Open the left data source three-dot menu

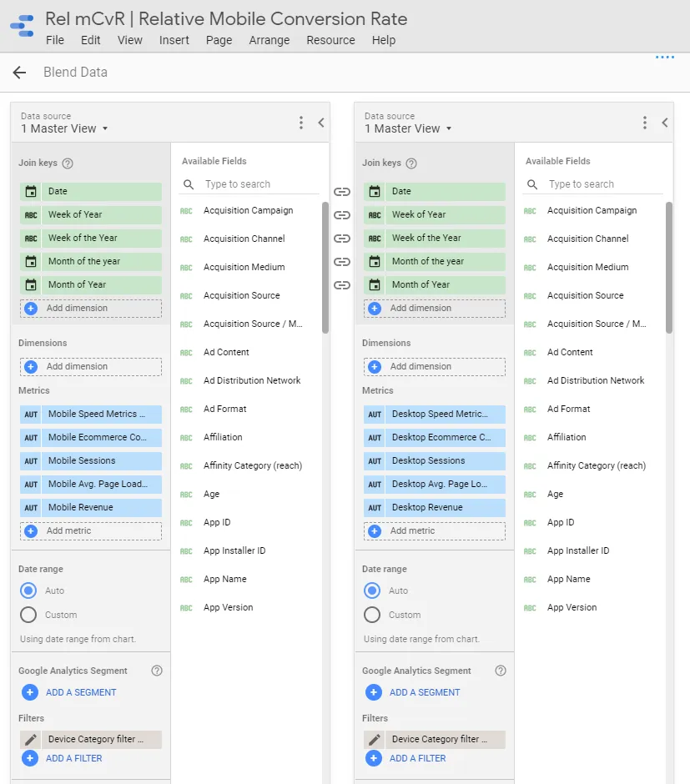click(x=301, y=123)
